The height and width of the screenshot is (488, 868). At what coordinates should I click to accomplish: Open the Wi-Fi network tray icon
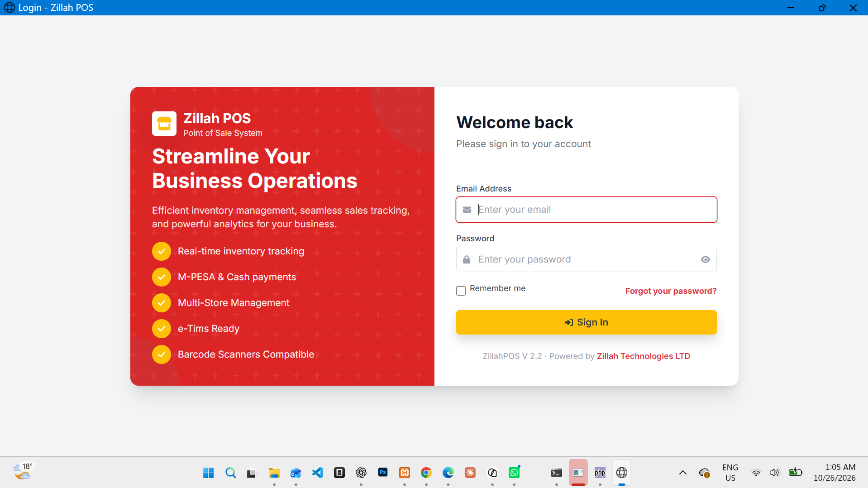(756, 473)
